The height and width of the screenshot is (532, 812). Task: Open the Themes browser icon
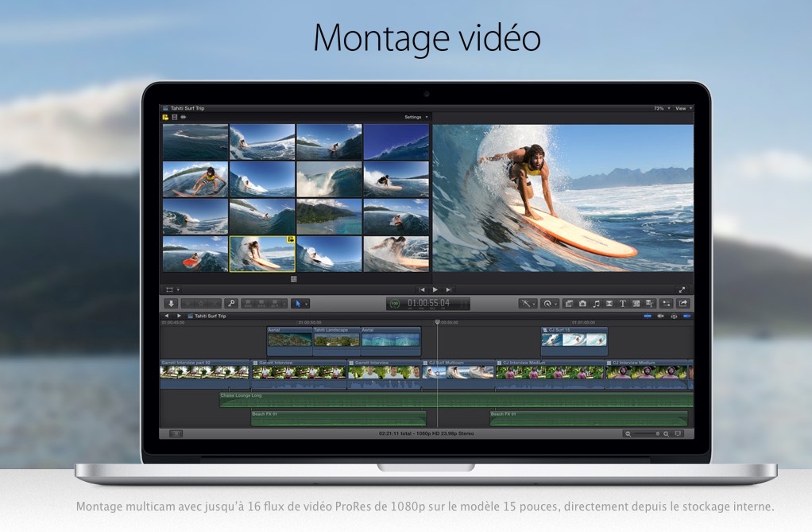[x=649, y=303]
